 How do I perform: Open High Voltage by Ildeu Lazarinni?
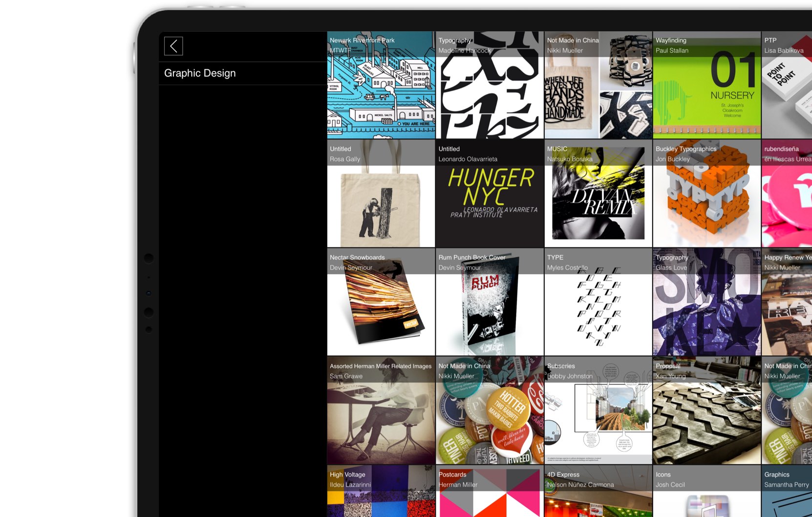381,491
